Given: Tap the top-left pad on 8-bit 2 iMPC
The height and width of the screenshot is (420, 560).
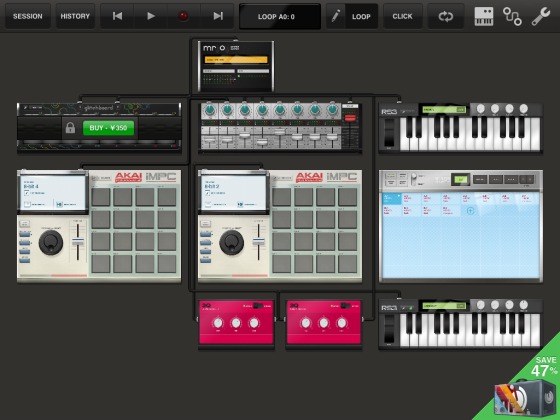Looking at the screenshot, I should (x=281, y=197).
